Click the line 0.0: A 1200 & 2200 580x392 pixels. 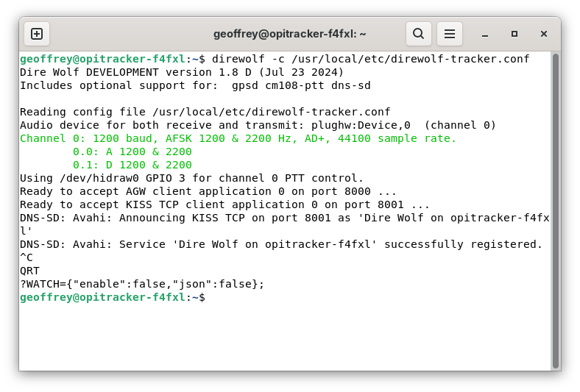coord(132,152)
